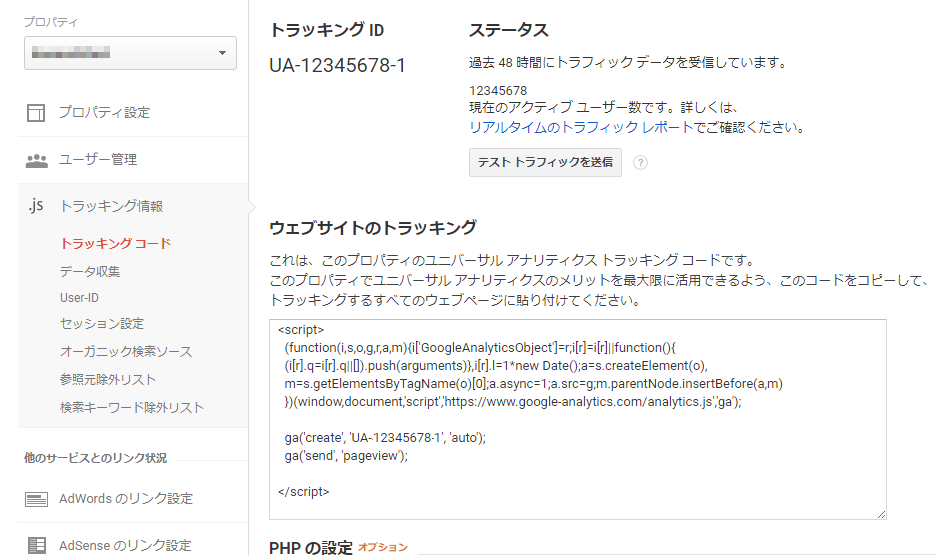The width and height of the screenshot is (940, 556).
Task: Open オーガニック検索ソース submenu item
Action: coord(126,351)
